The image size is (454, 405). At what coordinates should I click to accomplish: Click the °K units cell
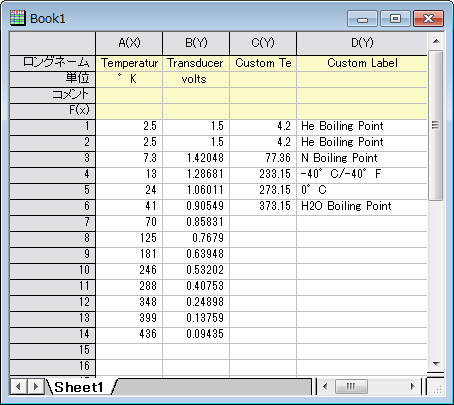[x=129, y=79]
